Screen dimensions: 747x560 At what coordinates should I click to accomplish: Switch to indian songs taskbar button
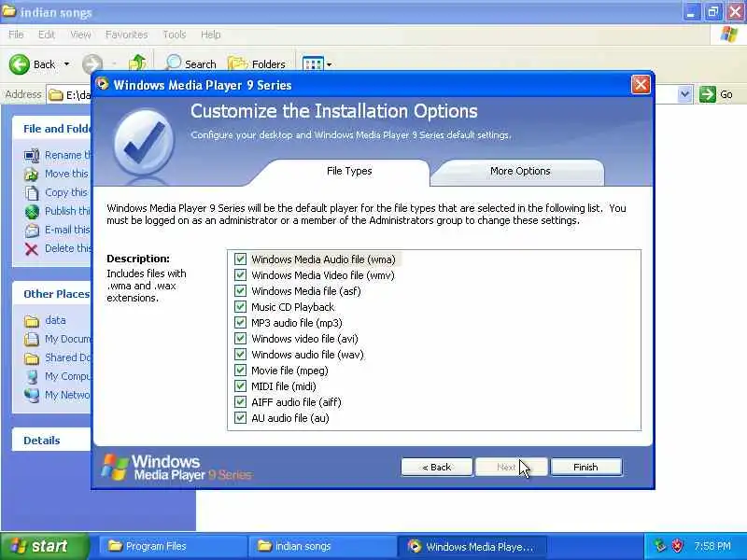pyautogui.click(x=322, y=546)
